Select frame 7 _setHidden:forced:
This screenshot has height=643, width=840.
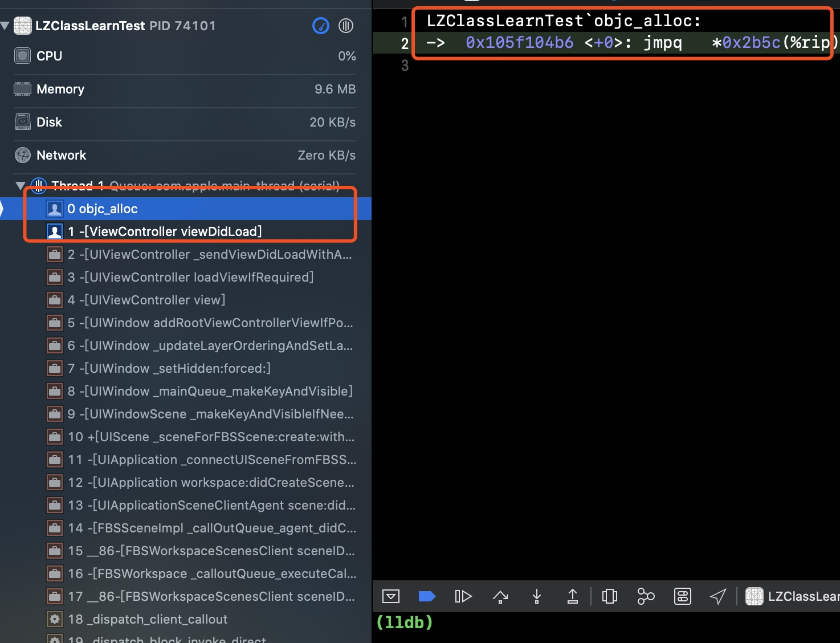[x=186, y=368]
